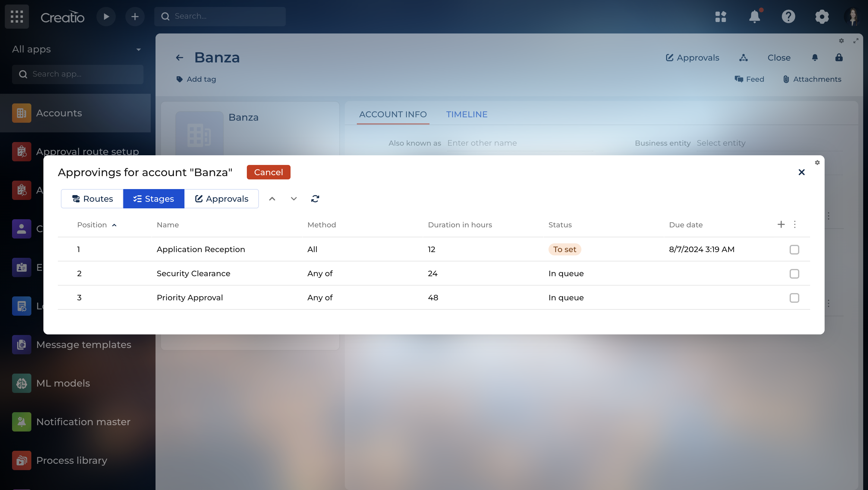868x490 pixels.
Task: Click the account photo placeholder
Action: point(200,134)
